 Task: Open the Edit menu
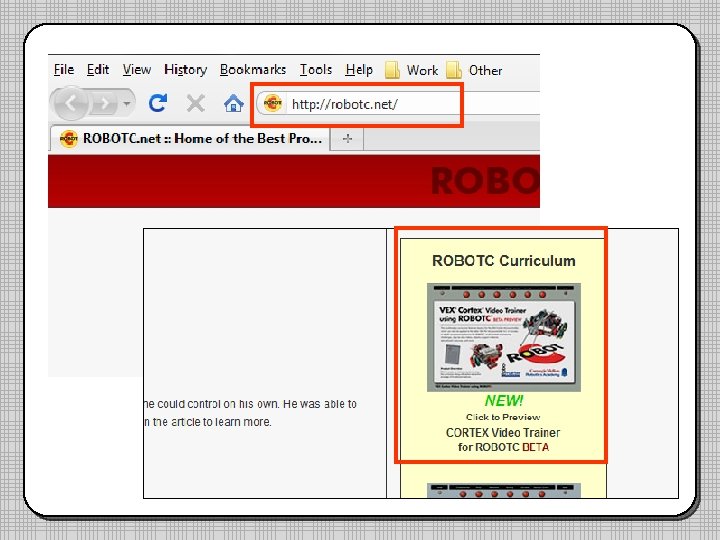click(98, 69)
